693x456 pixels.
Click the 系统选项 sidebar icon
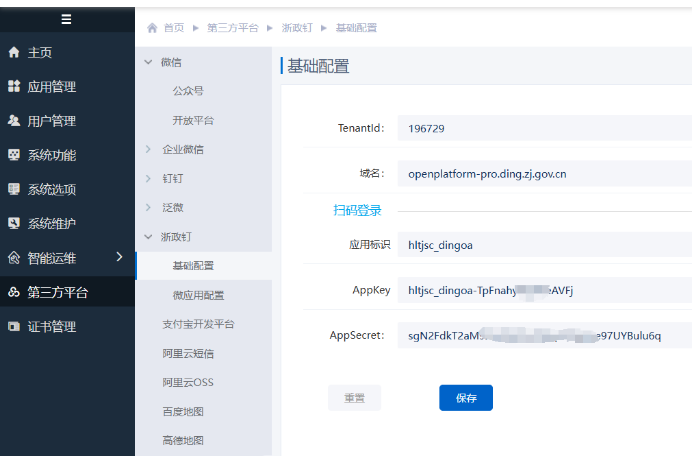pos(14,189)
